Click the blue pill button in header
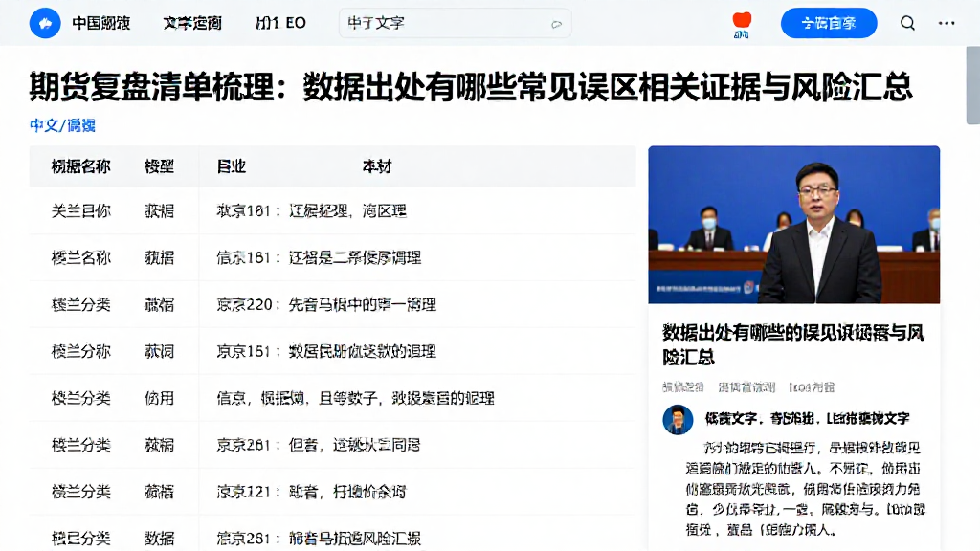The width and height of the screenshot is (980, 551). pos(829,23)
